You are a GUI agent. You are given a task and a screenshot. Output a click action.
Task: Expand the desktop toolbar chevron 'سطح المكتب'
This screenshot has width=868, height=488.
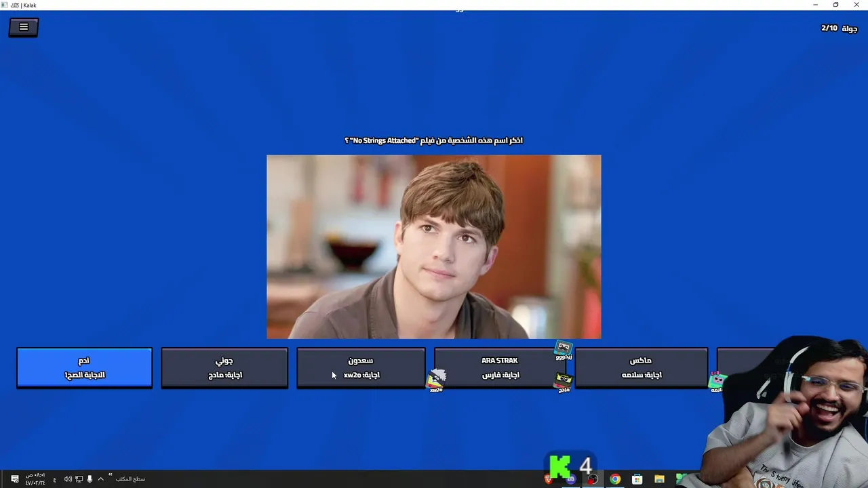tap(111, 476)
